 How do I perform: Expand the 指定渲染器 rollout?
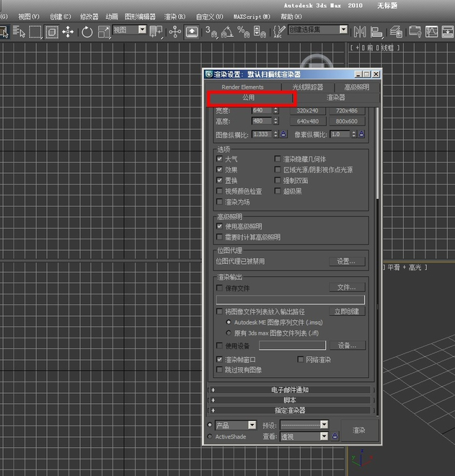[290, 410]
